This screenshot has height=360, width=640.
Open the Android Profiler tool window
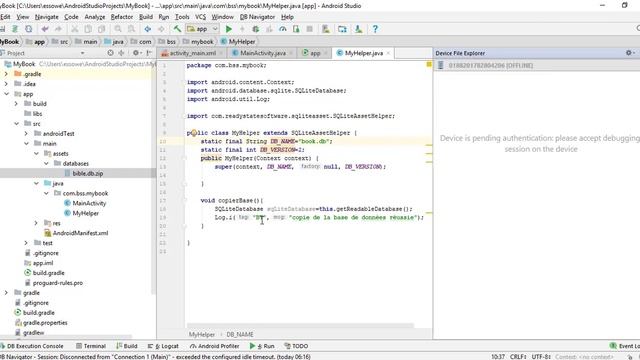[x=215, y=346]
